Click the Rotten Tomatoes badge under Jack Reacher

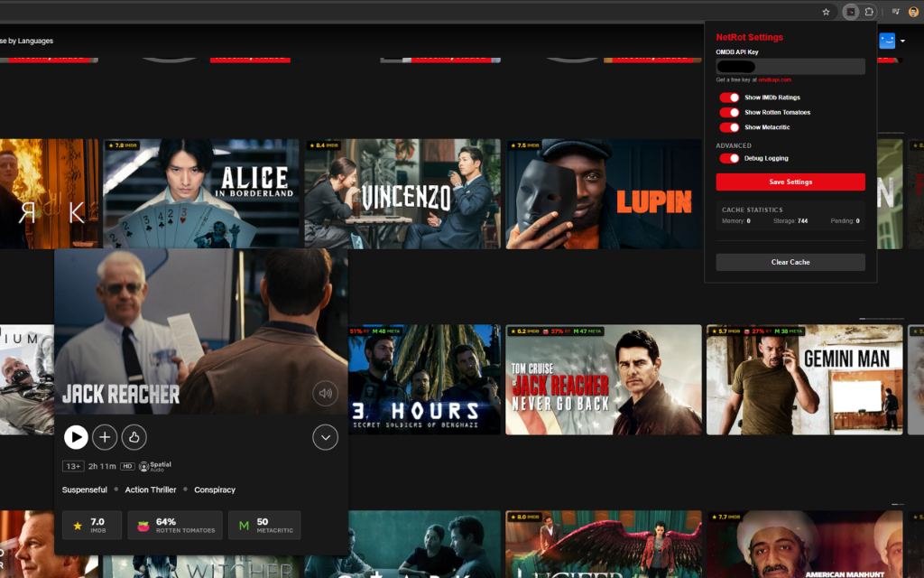(x=174, y=525)
